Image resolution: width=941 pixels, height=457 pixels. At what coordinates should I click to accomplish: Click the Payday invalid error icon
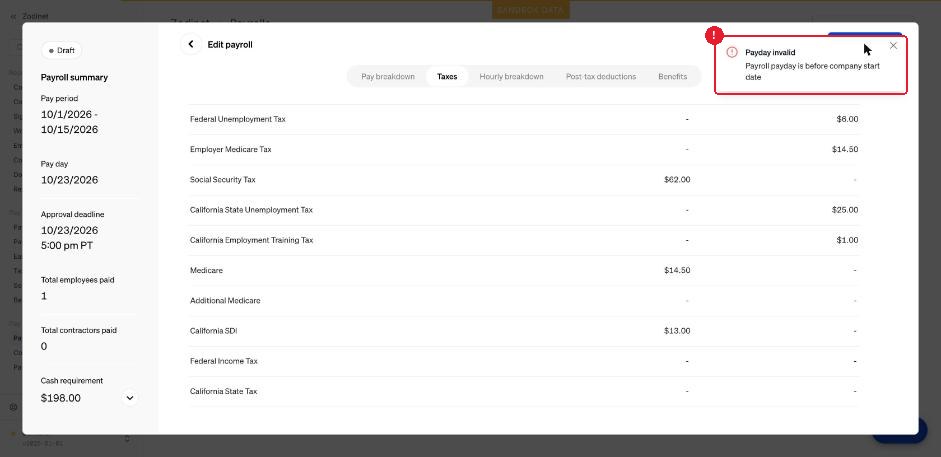(x=732, y=52)
